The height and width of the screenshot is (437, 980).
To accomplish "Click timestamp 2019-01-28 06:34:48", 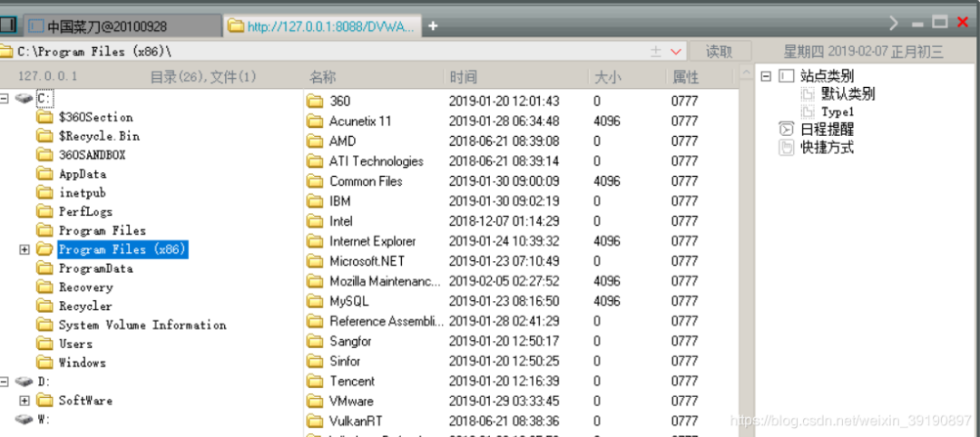I will (505, 121).
